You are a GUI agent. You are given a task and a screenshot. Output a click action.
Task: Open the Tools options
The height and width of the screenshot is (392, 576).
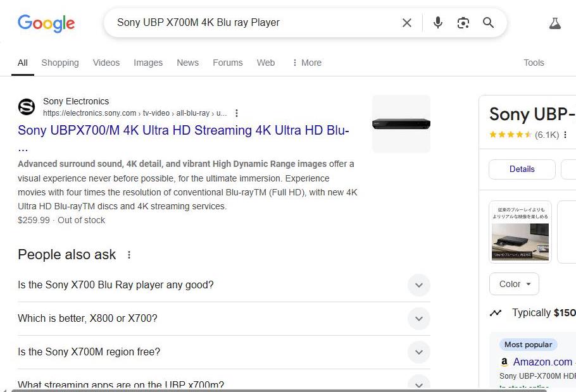pyautogui.click(x=534, y=63)
